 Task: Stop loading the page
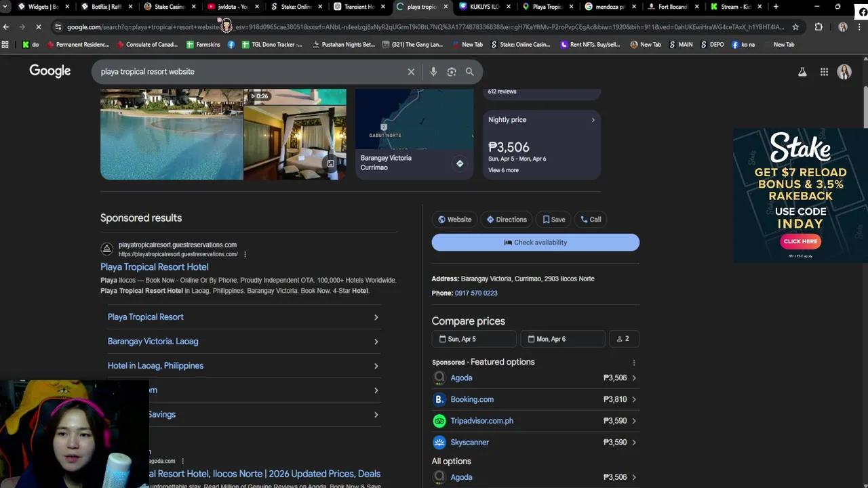pyautogui.click(x=39, y=27)
